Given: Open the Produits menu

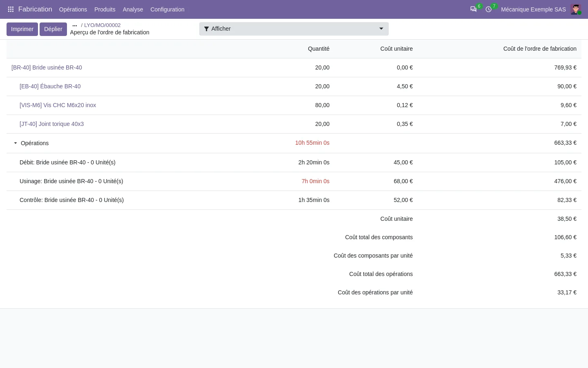Looking at the screenshot, I should pos(105,9).
